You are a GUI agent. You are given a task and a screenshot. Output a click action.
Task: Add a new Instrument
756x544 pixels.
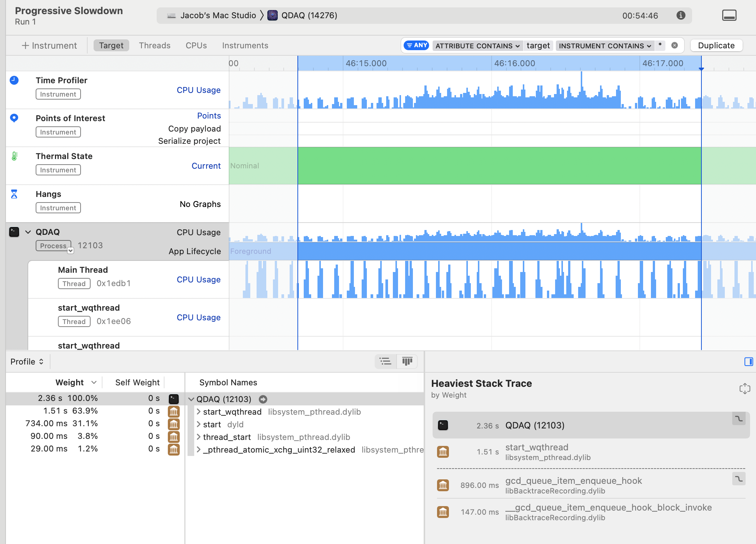(49, 45)
